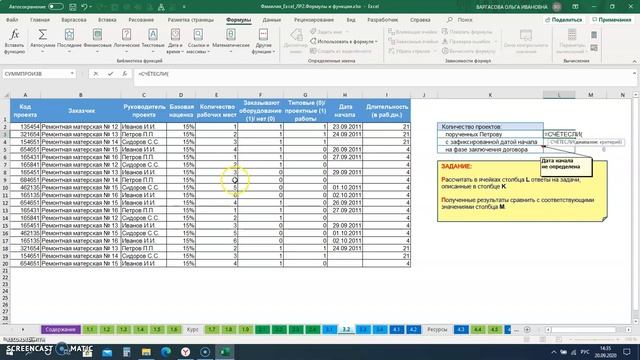The height and width of the screenshot is (360, 640).
Task: Save the workbook with the floppy icon
Action: pyautogui.click(x=73, y=7)
